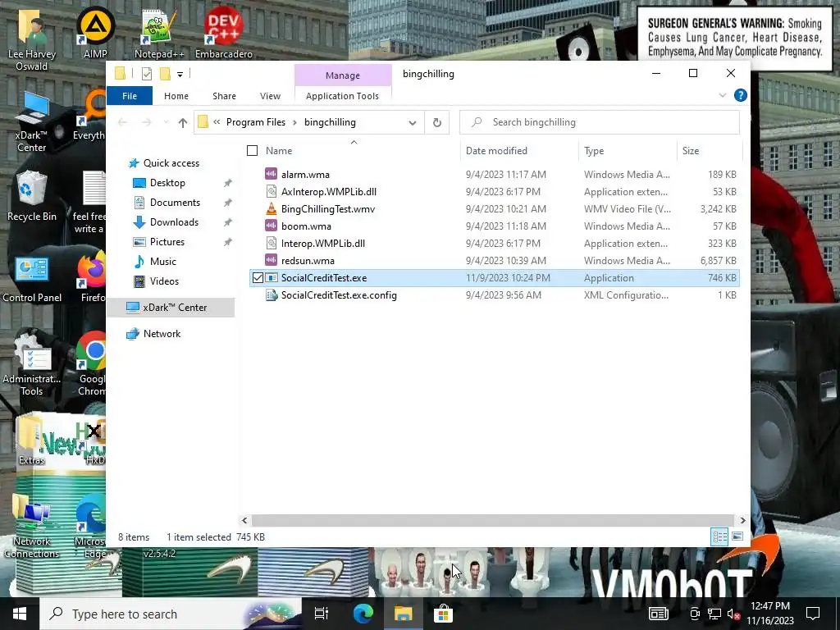Expand the ribbon chevron
The image size is (840, 630).
(x=722, y=95)
